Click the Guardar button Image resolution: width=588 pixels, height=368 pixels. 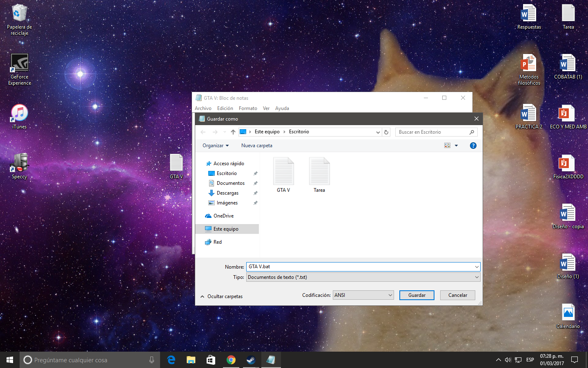click(x=417, y=295)
